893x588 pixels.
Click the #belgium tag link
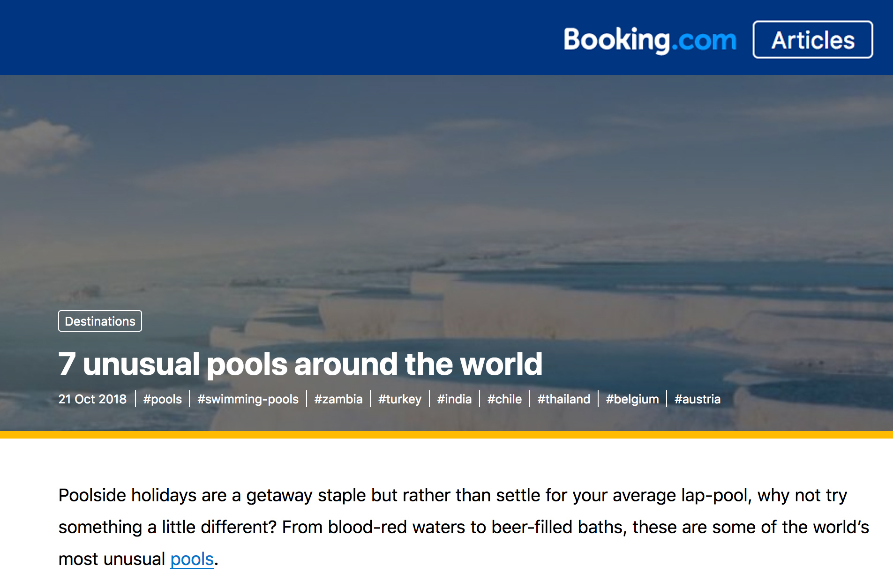coord(632,399)
